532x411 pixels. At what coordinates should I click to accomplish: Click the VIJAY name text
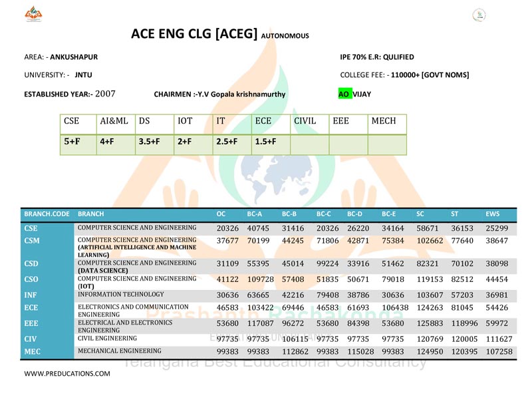coord(362,94)
